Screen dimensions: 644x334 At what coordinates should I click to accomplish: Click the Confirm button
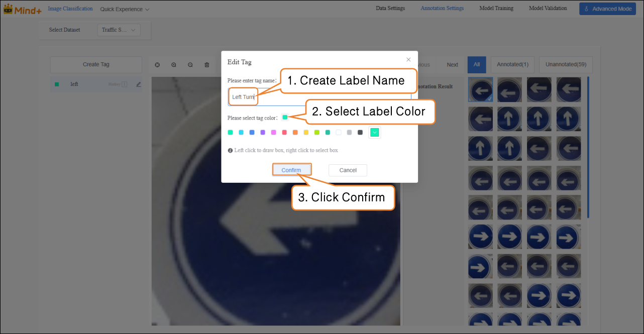(x=291, y=170)
